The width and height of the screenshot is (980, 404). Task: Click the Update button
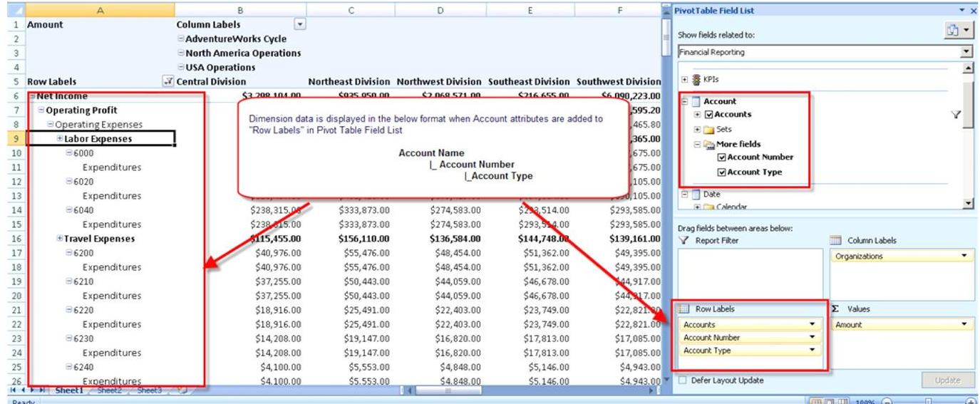947,380
